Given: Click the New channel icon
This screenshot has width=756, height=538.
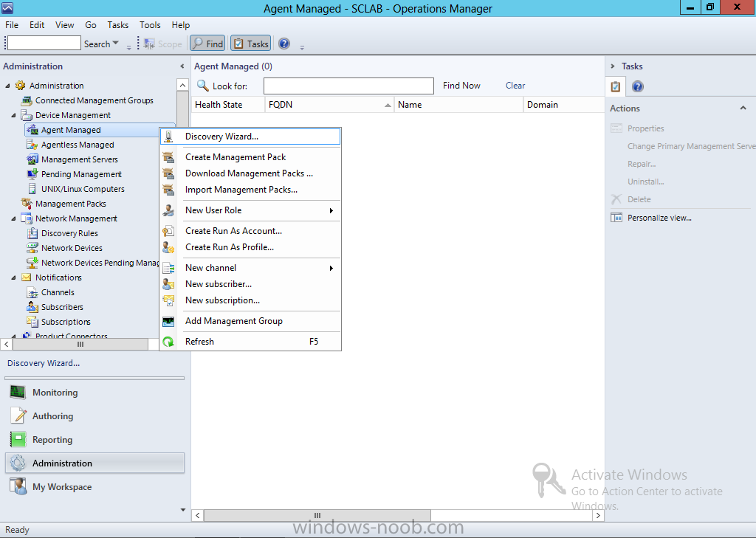Looking at the screenshot, I should pos(168,268).
